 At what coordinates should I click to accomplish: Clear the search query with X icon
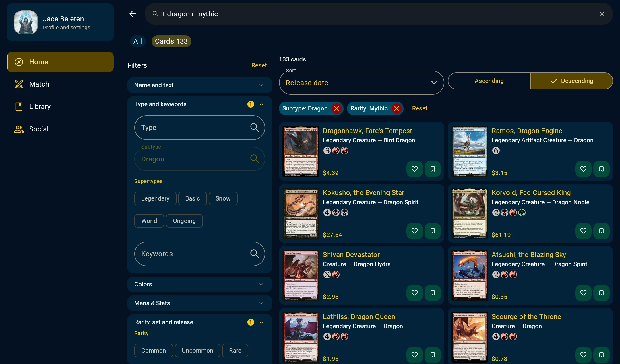602,14
